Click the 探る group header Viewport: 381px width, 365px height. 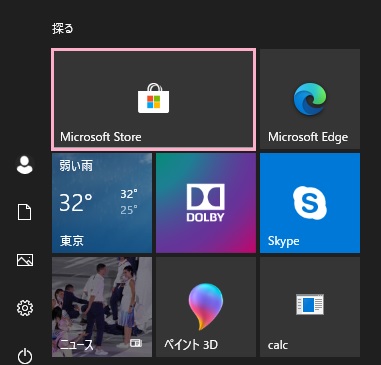click(63, 29)
